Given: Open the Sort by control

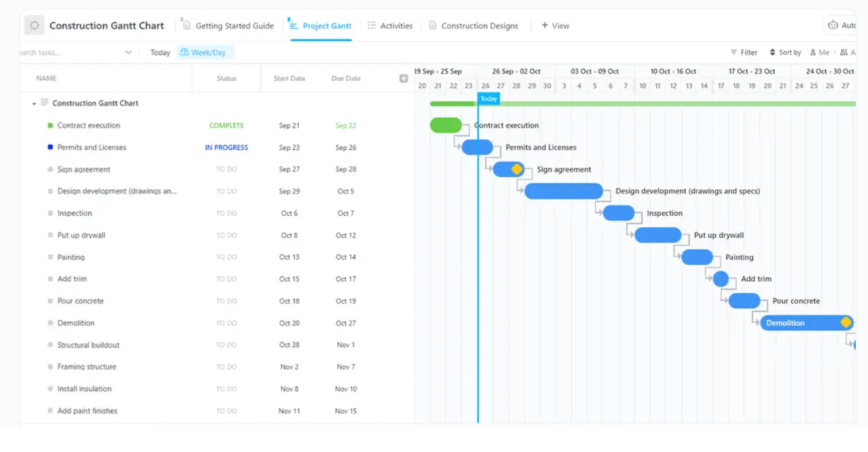Looking at the screenshot, I should tap(785, 52).
